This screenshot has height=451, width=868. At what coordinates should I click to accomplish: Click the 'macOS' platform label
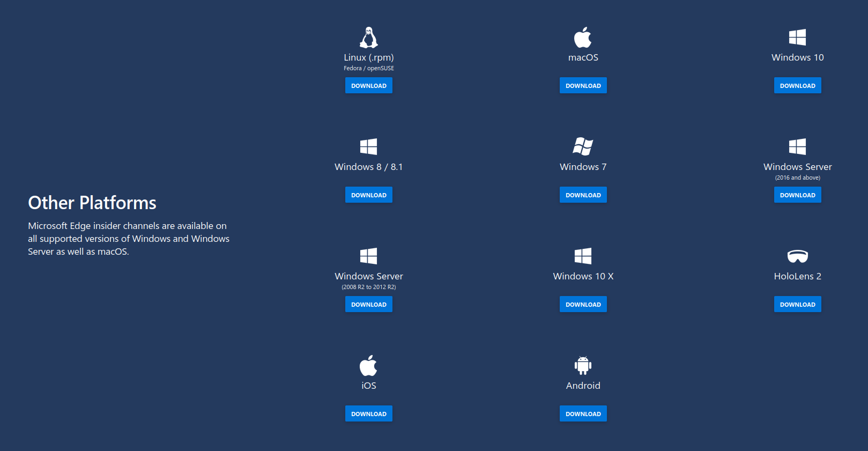[x=583, y=57]
